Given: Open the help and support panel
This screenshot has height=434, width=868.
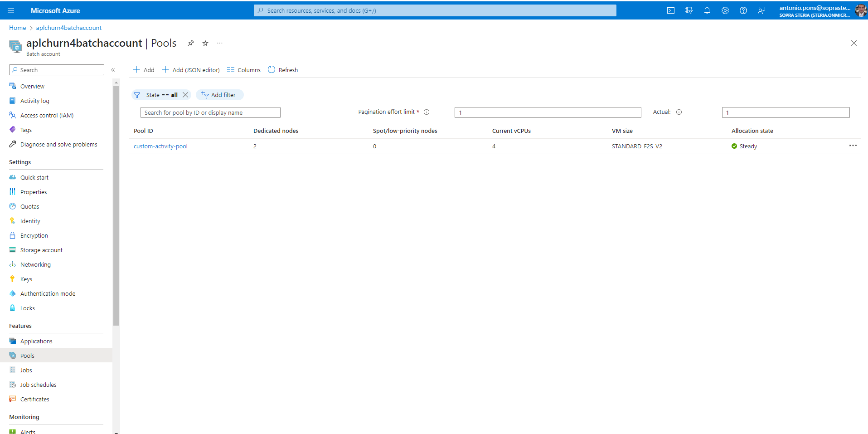Looking at the screenshot, I should (x=743, y=10).
